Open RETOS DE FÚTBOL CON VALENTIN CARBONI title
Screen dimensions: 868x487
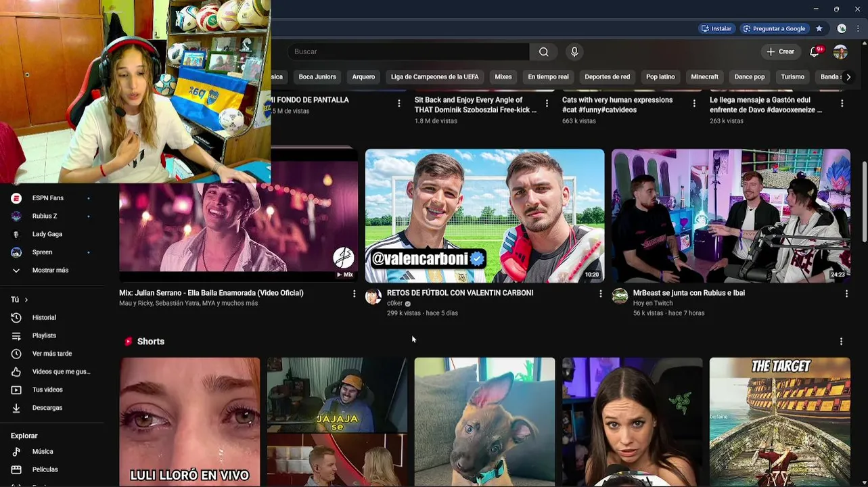[x=460, y=293]
